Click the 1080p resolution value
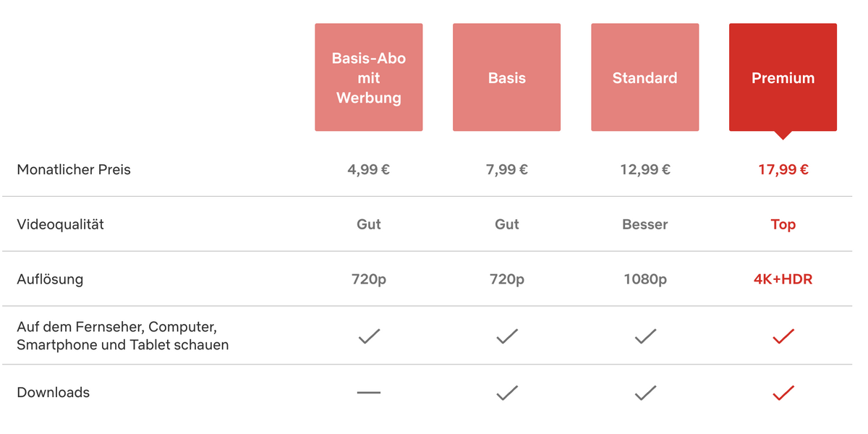 645,279
